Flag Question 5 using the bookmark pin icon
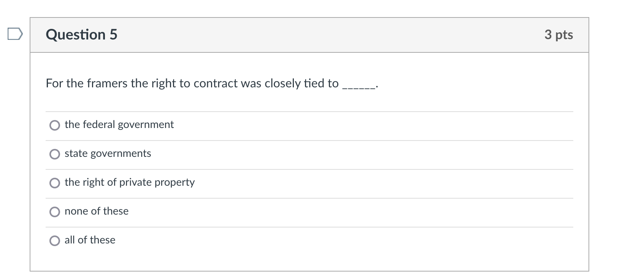 [15, 35]
